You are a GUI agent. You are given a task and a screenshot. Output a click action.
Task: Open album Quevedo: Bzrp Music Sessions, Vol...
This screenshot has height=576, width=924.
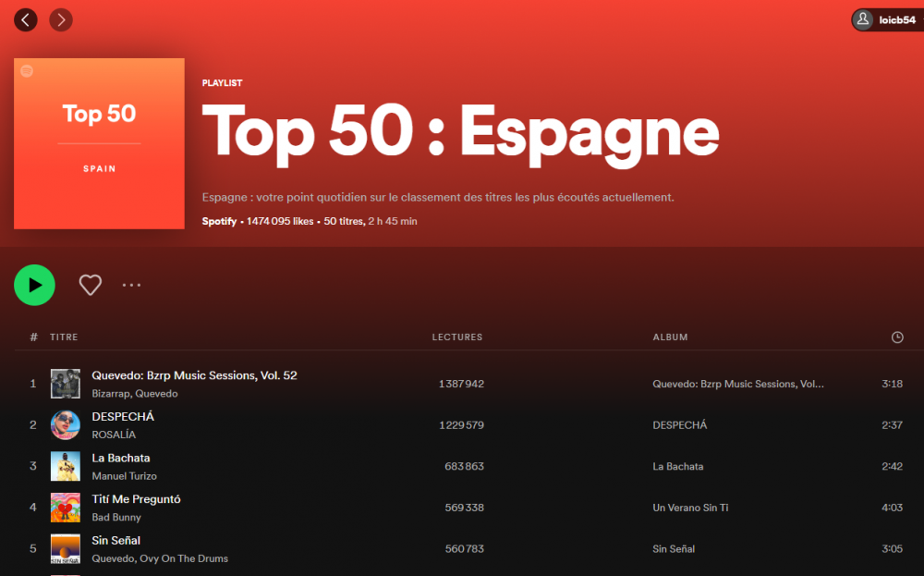coord(737,384)
